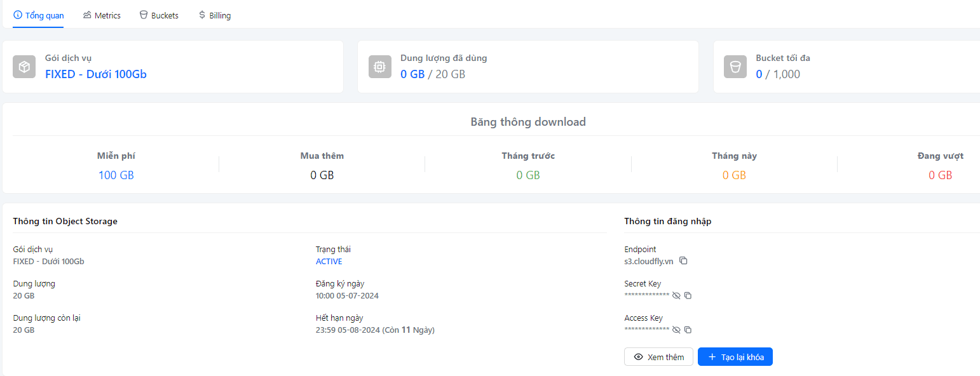
Task: Click the Xem thêm button
Action: point(658,357)
